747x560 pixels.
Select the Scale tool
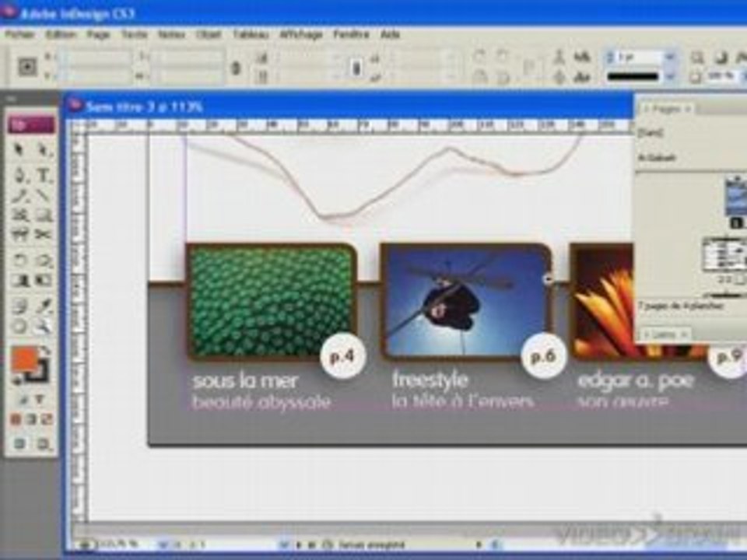pyautogui.click(x=44, y=260)
